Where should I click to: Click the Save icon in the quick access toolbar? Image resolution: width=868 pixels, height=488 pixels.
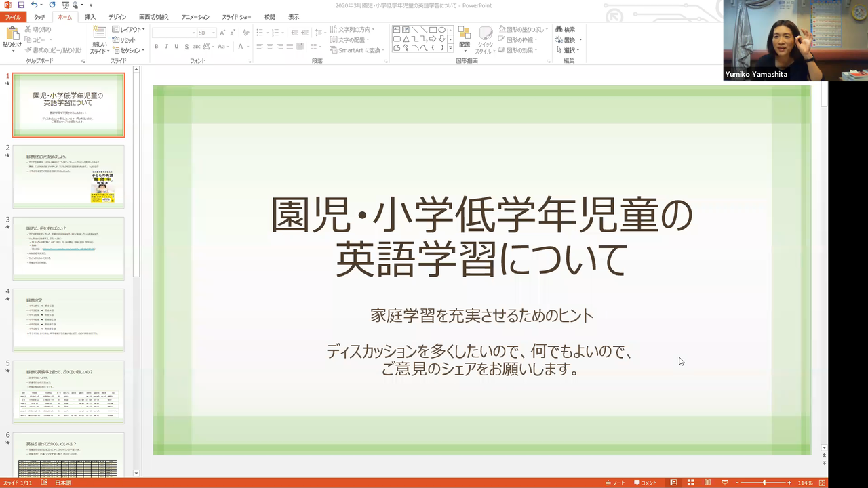(x=21, y=5)
